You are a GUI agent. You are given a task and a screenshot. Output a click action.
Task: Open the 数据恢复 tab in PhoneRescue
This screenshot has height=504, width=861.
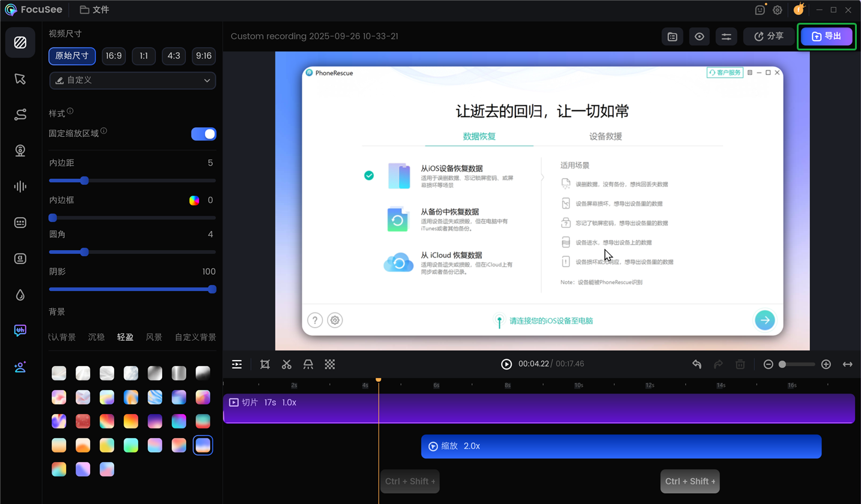[479, 136]
